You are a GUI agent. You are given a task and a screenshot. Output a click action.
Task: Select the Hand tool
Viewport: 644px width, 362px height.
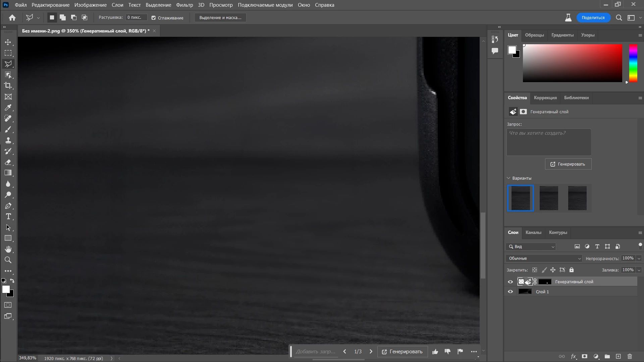(8, 249)
